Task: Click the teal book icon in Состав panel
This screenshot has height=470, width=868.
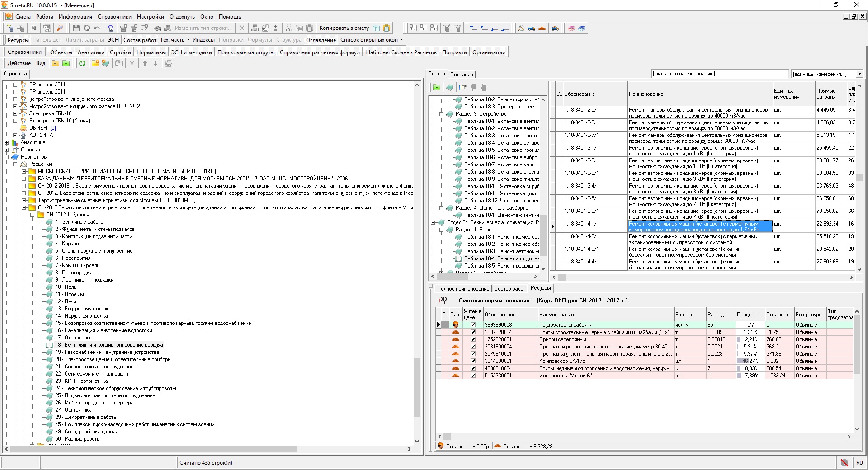Action: (449, 87)
